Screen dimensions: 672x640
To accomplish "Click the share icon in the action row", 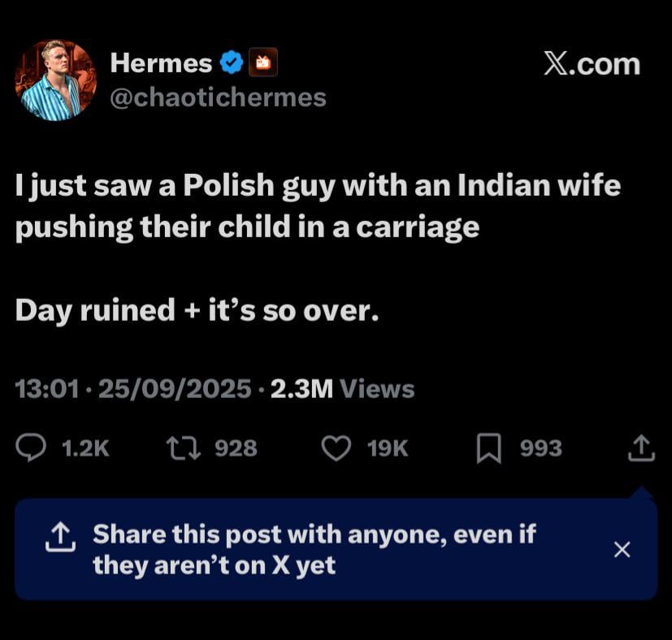I will click(x=641, y=448).
